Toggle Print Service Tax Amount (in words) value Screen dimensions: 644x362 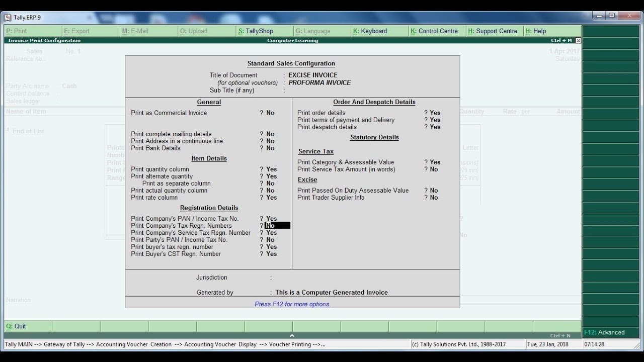coord(434,169)
